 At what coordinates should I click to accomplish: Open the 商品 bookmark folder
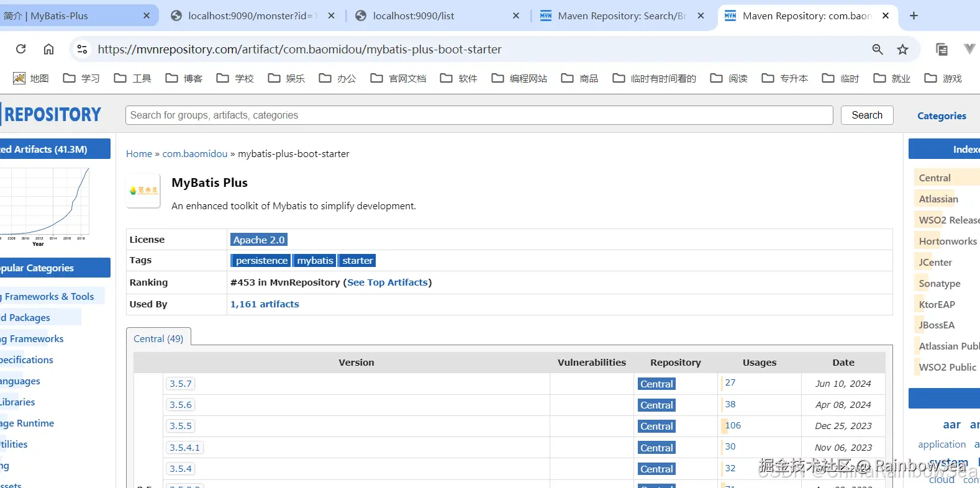pyautogui.click(x=579, y=78)
